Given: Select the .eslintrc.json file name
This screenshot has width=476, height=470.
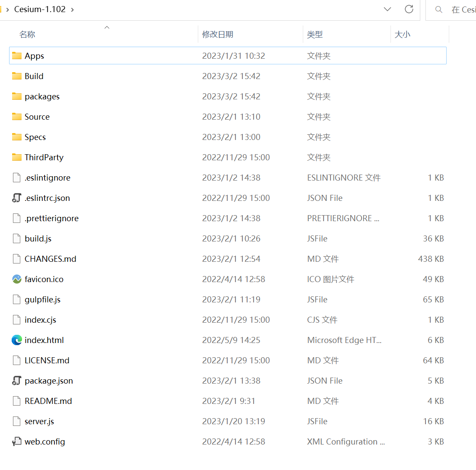Looking at the screenshot, I should [47, 198].
